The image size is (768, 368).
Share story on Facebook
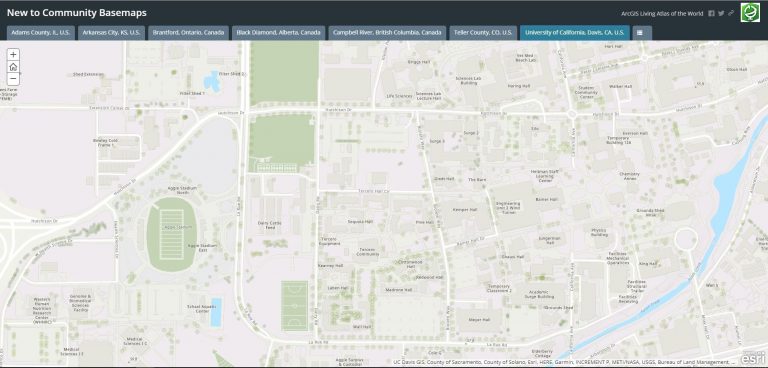(712, 14)
